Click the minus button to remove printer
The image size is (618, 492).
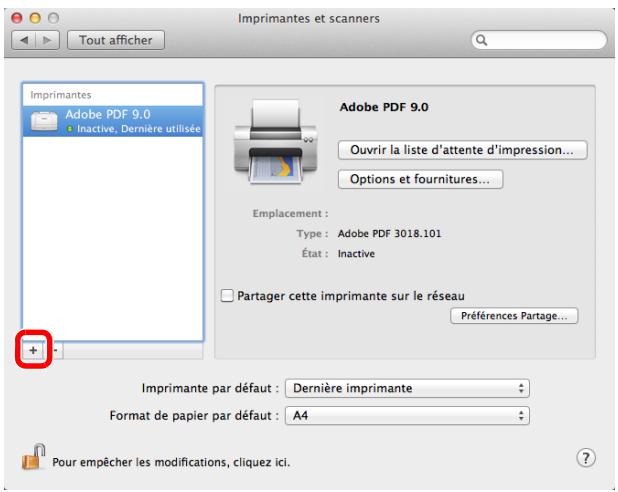56,350
